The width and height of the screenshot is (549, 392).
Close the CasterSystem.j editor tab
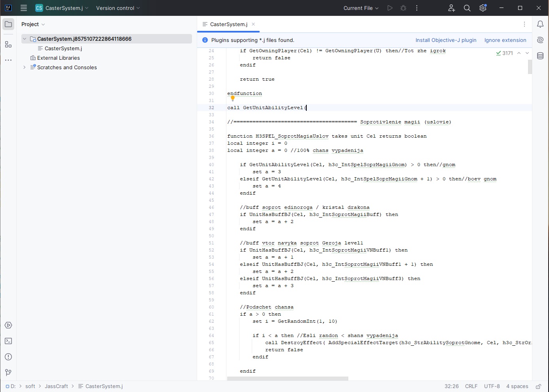pos(253,24)
